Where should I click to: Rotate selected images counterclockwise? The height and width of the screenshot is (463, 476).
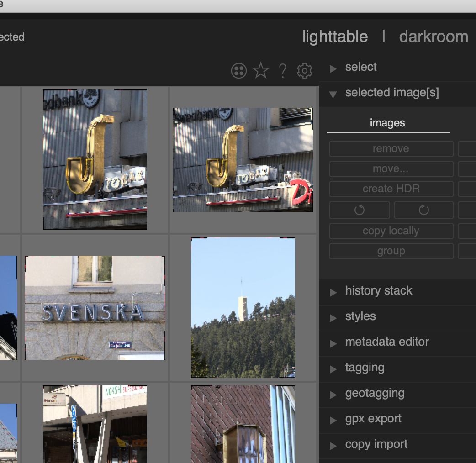coord(359,210)
